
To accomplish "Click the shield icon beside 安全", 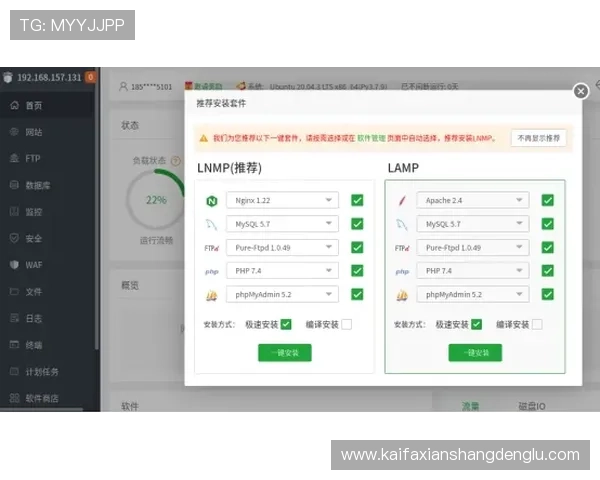I will coord(14,238).
